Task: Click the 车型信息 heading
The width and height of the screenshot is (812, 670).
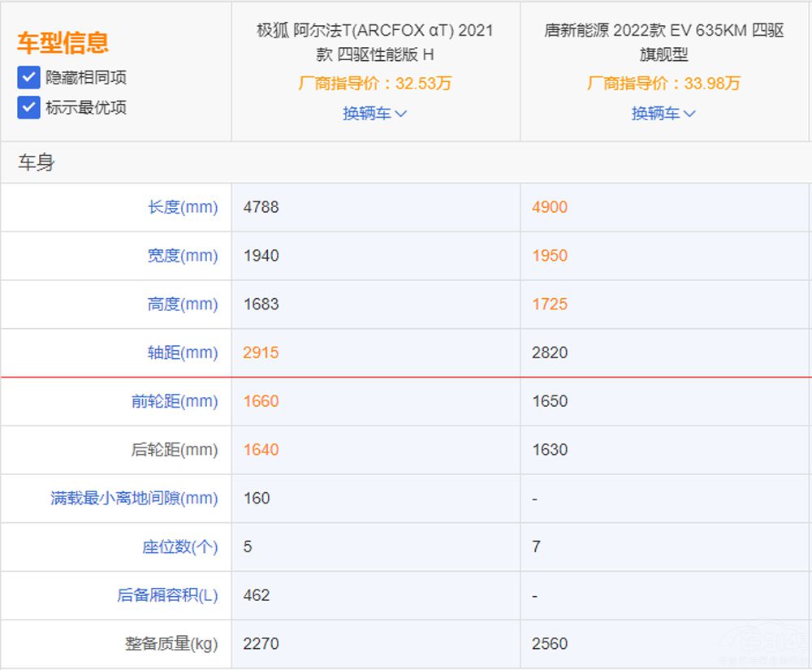Action: [x=63, y=42]
